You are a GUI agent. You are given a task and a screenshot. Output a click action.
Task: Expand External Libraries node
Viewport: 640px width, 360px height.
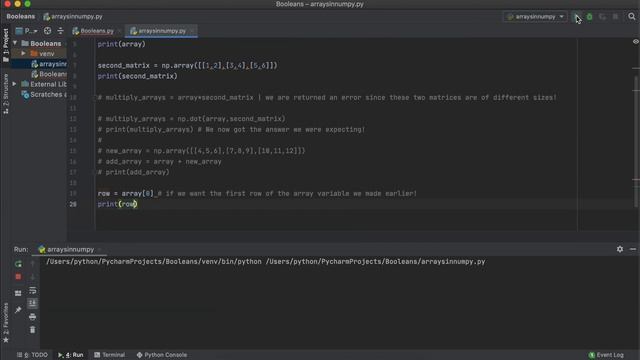[x=15, y=84]
